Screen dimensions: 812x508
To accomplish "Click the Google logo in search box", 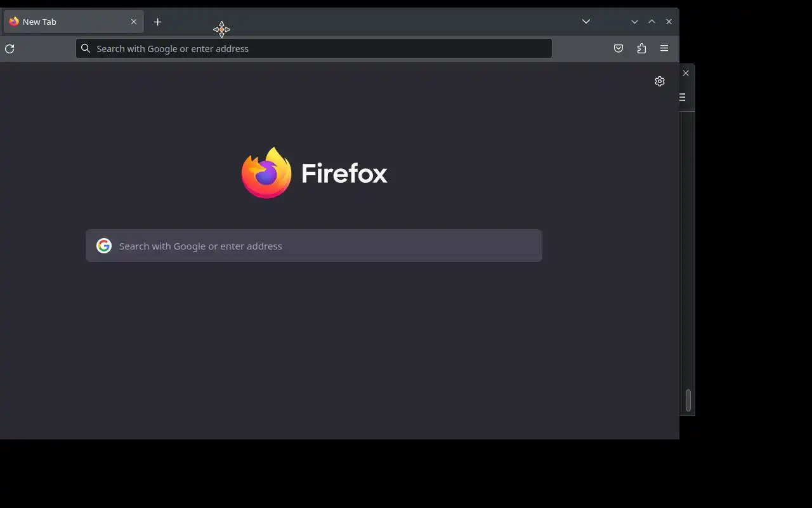I will click(104, 246).
